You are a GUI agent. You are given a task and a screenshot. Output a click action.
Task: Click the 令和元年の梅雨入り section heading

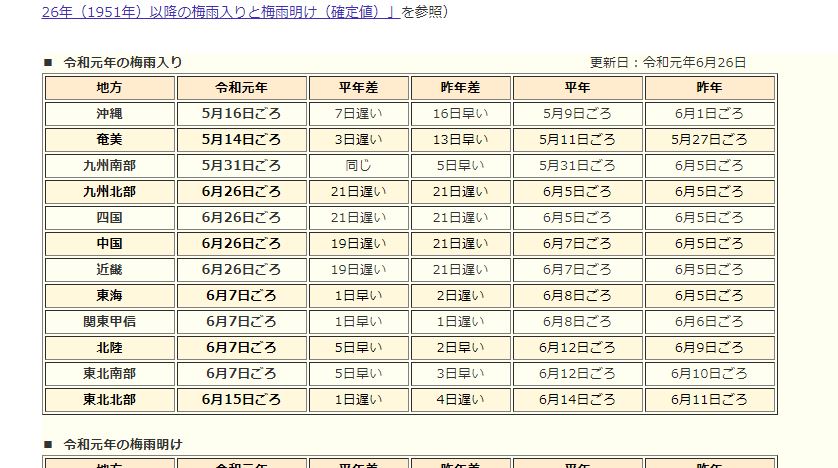click(x=122, y=62)
